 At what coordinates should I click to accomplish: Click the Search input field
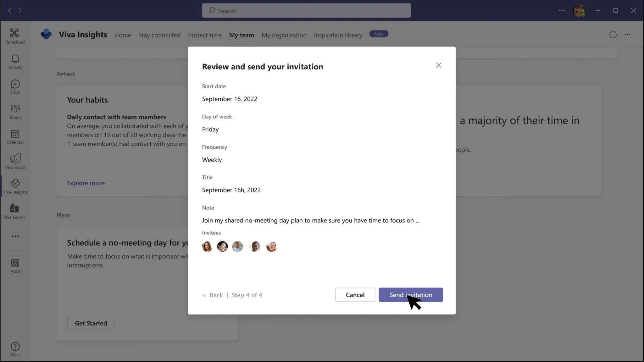coord(306,11)
